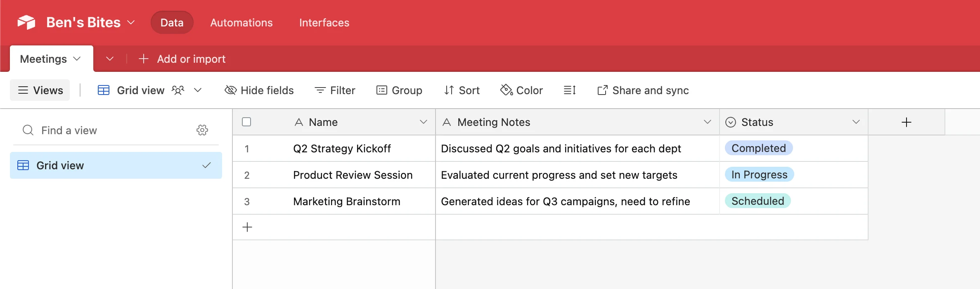The image size is (980, 289).
Task: Click Add or import button
Action: (x=182, y=59)
